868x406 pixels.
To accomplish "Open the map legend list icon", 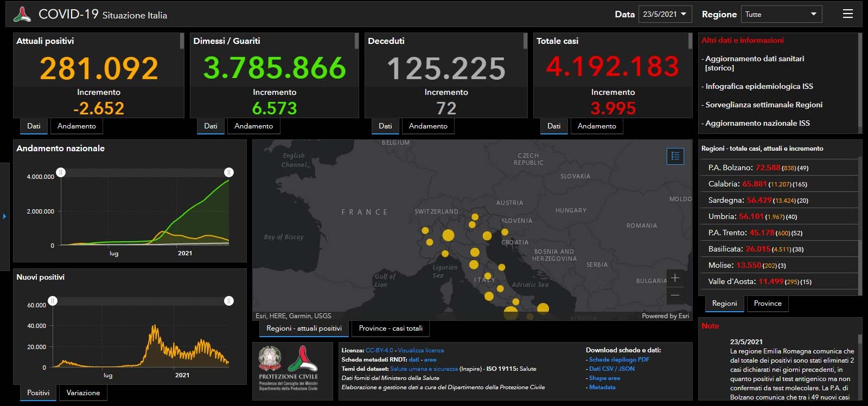I will click(675, 156).
